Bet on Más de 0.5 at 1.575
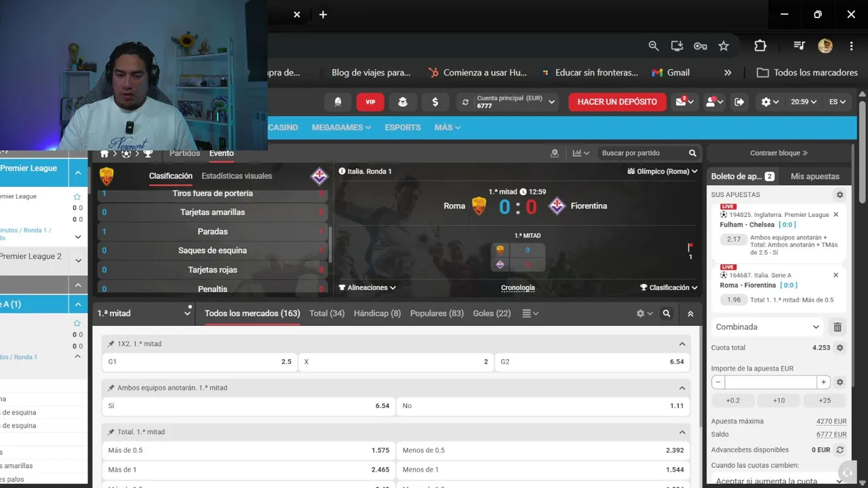Viewport: 868px width, 488px height. tap(248, 450)
